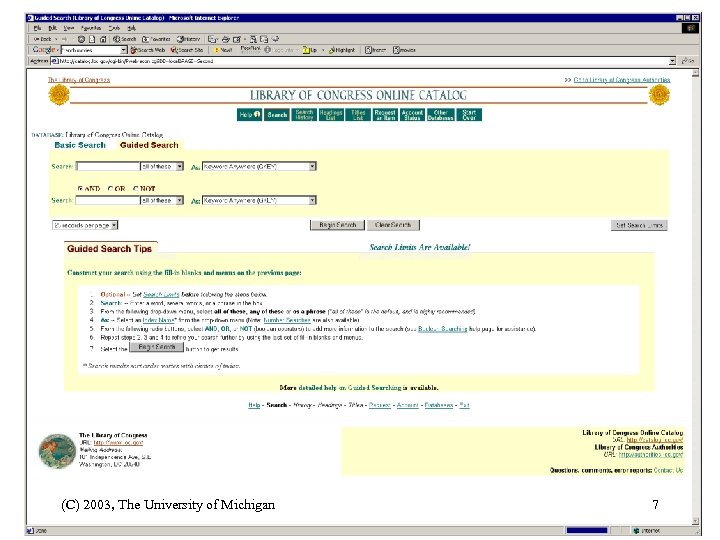720x540 pixels.
Task: Click the Google logo on Google toolbar
Action: click(44, 50)
